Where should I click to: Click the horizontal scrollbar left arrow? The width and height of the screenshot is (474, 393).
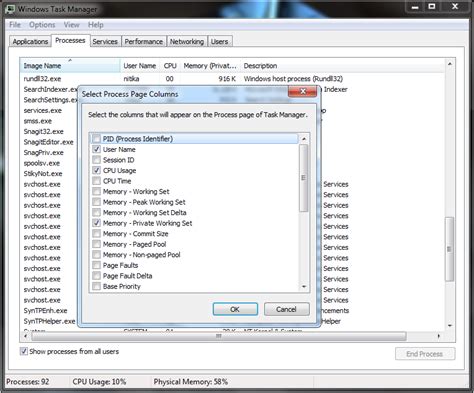click(26, 336)
